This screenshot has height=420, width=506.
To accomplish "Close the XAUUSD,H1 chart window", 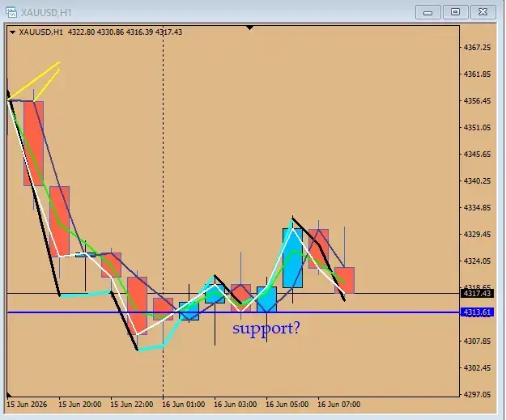I will click(483, 12).
